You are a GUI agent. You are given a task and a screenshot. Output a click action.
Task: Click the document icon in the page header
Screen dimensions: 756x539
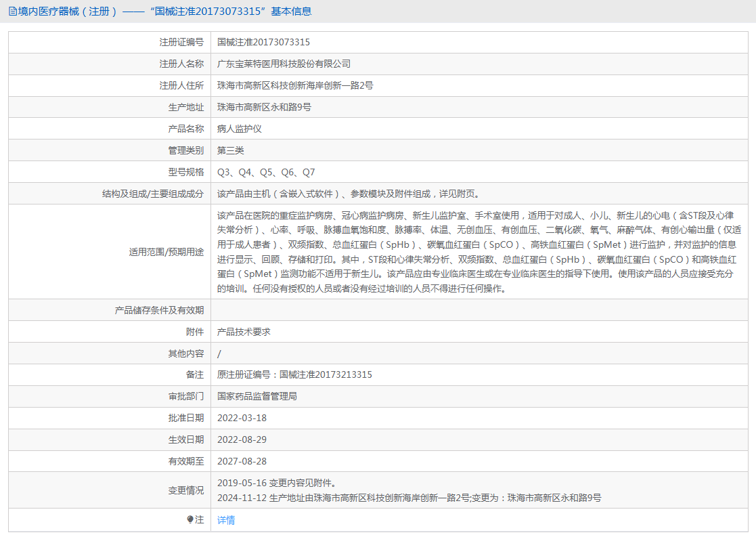point(13,11)
